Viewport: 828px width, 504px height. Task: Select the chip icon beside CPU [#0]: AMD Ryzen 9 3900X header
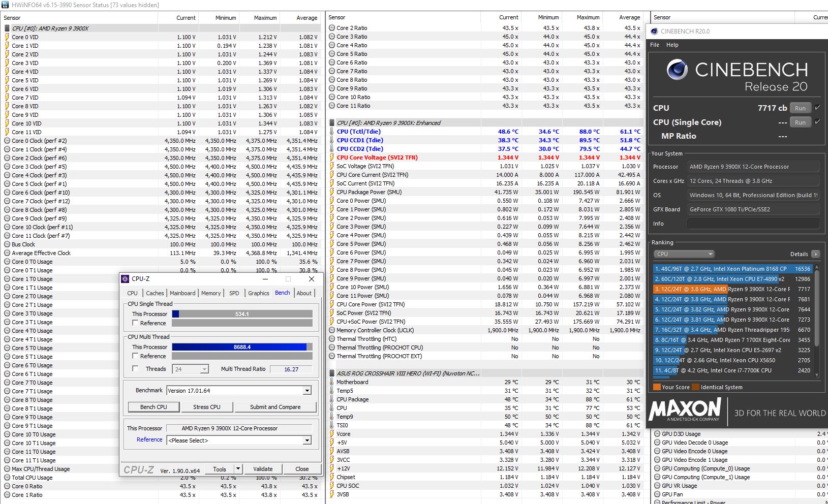pos(7,28)
